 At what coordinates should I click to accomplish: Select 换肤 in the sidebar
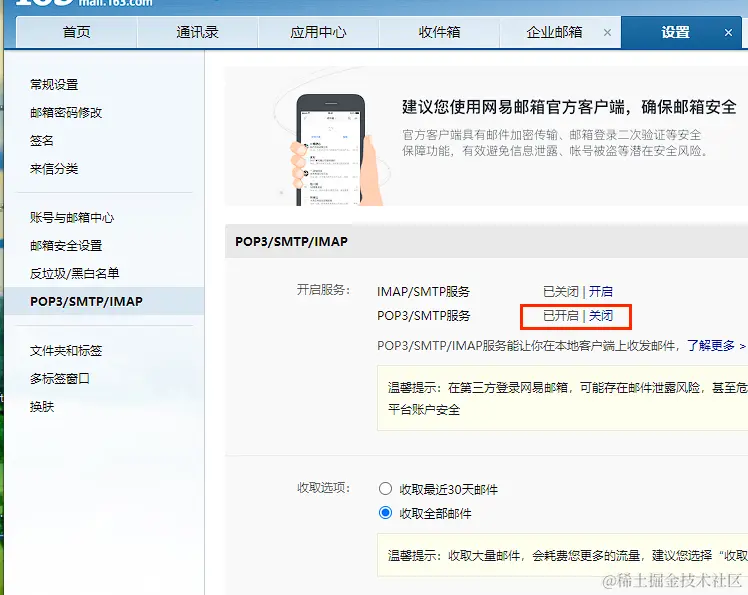pyautogui.click(x=42, y=407)
